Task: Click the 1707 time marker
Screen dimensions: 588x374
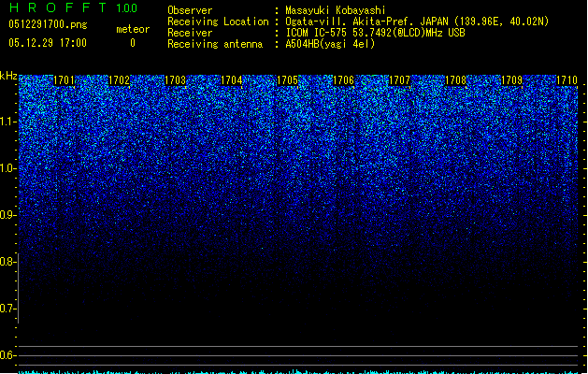Action: [400, 80]
